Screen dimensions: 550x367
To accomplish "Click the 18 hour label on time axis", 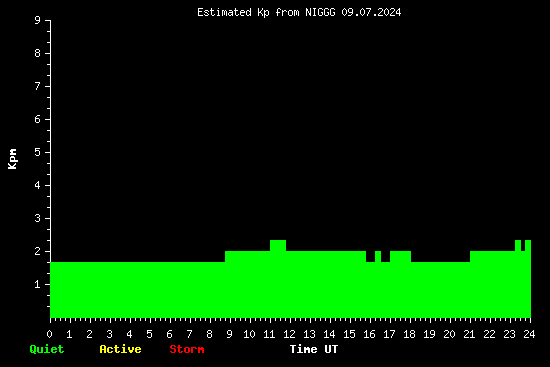I will [x=409, y=334].
